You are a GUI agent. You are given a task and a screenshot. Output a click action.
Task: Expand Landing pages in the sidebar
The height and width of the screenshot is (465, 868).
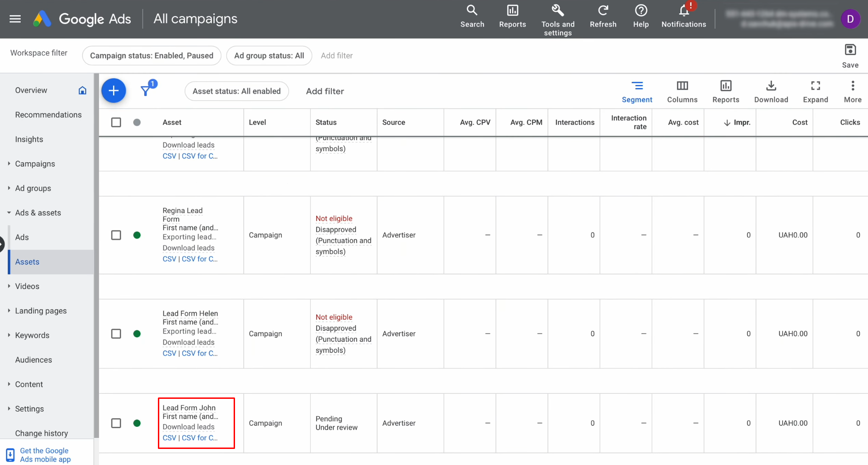(x=9, y=311)
